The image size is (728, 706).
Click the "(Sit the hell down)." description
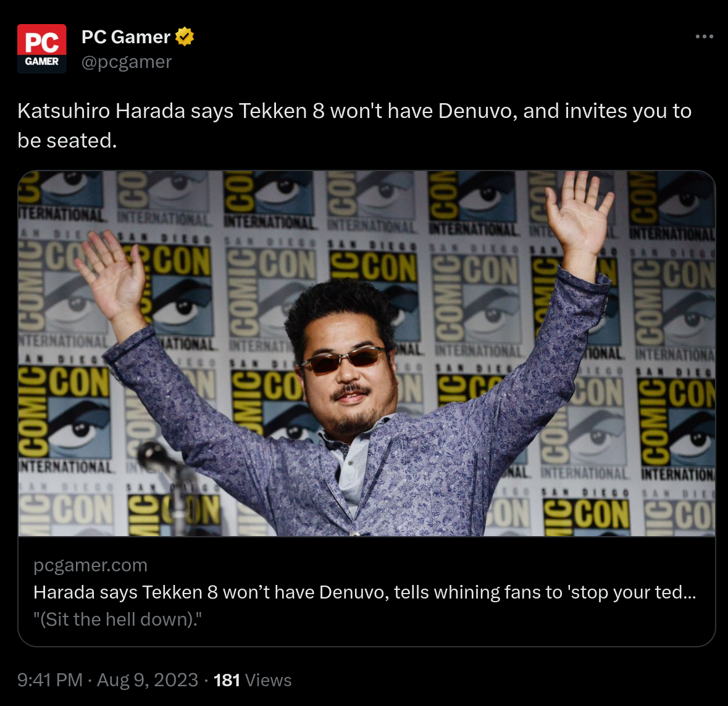click(117, 619)
